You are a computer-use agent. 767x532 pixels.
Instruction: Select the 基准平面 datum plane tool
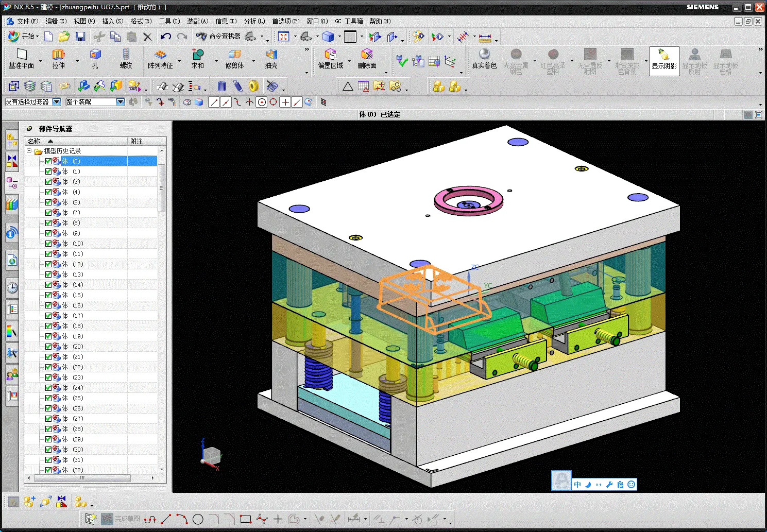pos(21,59)
